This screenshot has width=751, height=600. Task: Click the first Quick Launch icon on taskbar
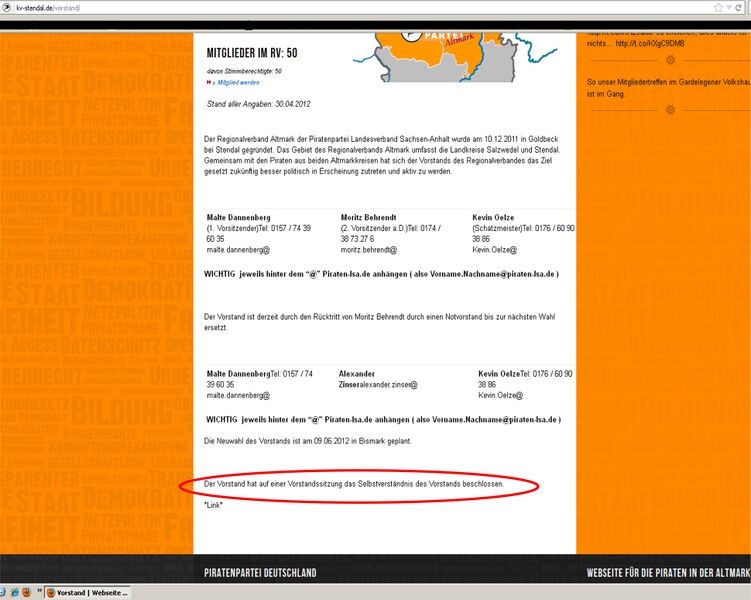[x=3, y=592]
